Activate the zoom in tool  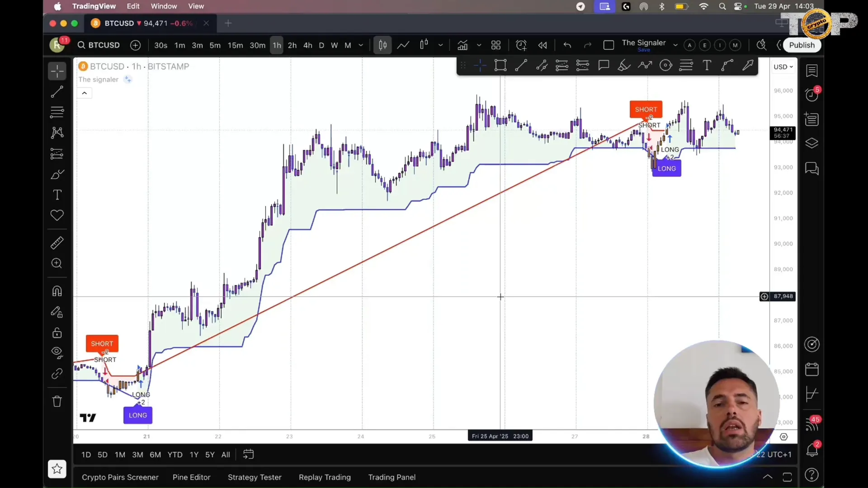(x=57, y=263)
